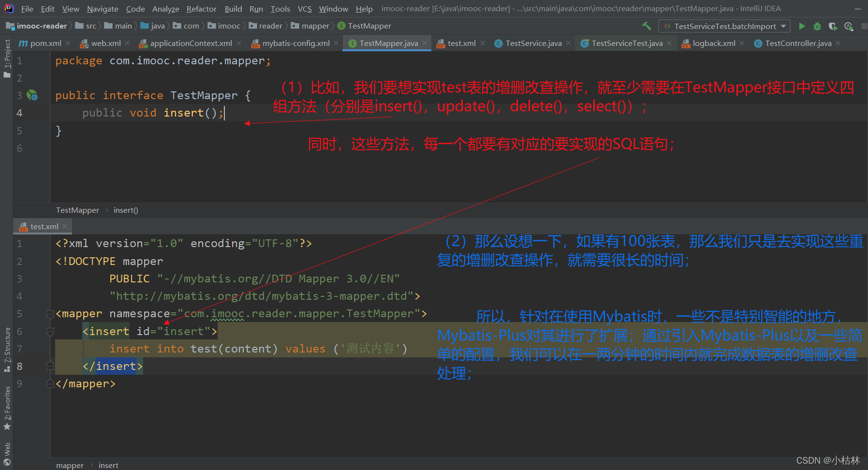The image size is (868, 470).
Task: Run TestServiceTest.batchImport with green play icon
Action: click(802, 26)
